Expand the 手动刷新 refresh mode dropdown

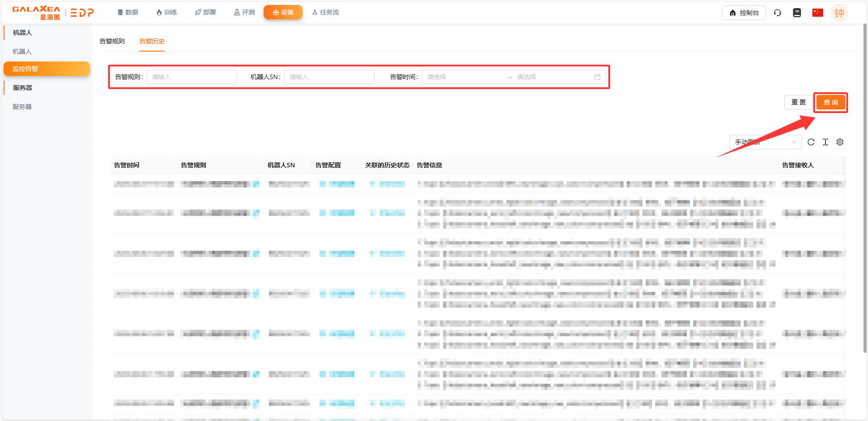coord(765,142)
